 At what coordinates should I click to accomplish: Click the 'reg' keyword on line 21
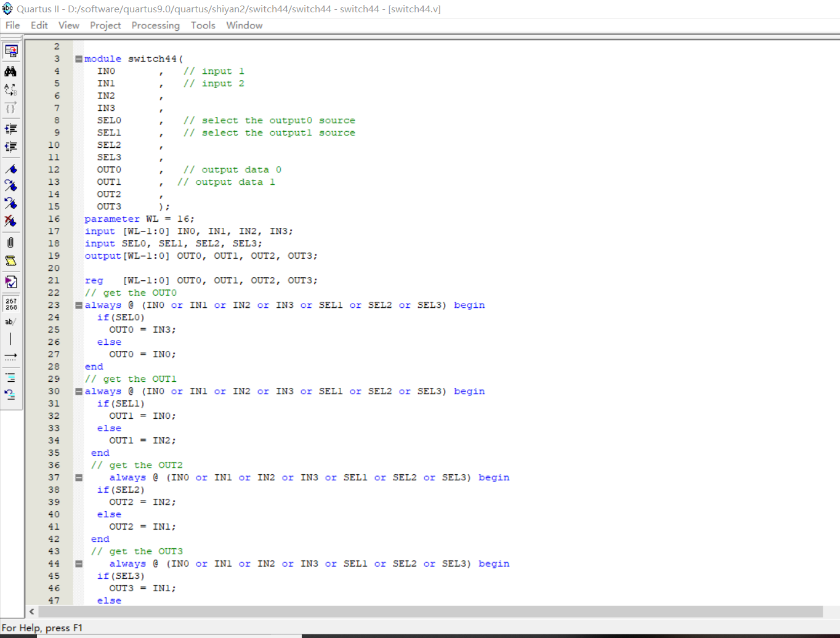[x=94, y=280]
